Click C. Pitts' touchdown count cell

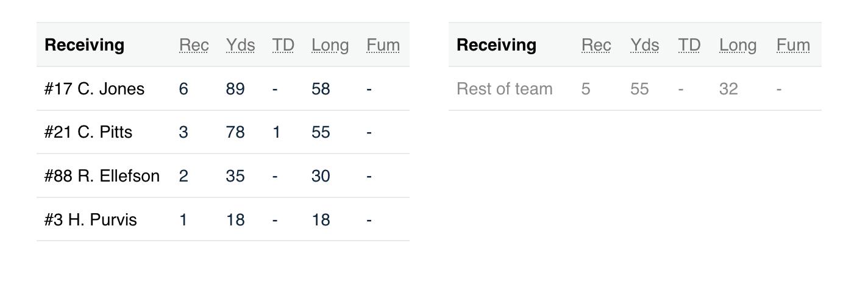click(x=276, y=132)
